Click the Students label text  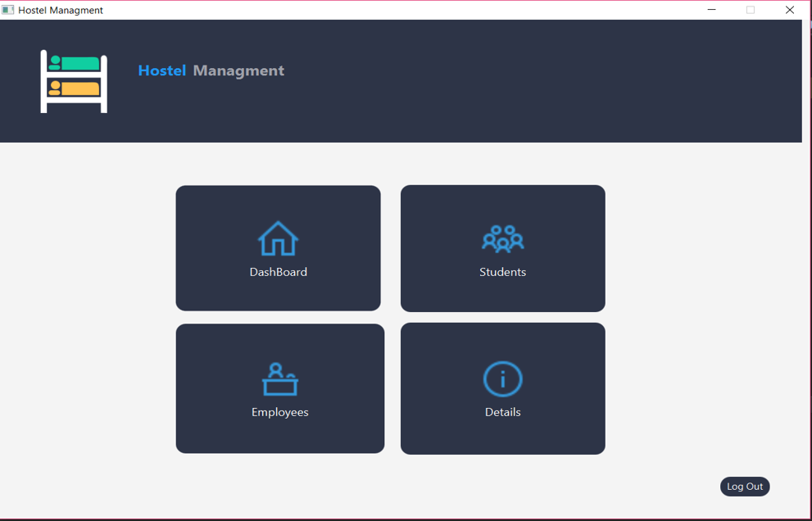coord(502,272)
